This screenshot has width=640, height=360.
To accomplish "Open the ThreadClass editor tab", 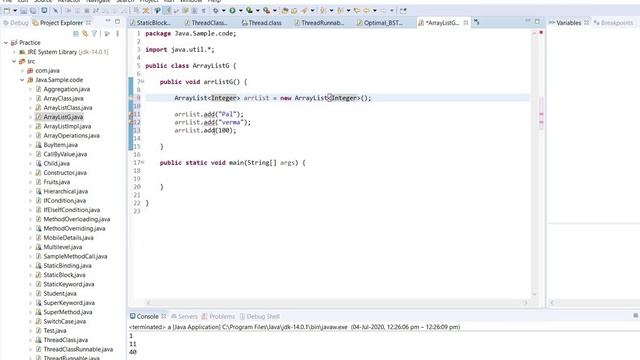I will (x=206, y=23).
